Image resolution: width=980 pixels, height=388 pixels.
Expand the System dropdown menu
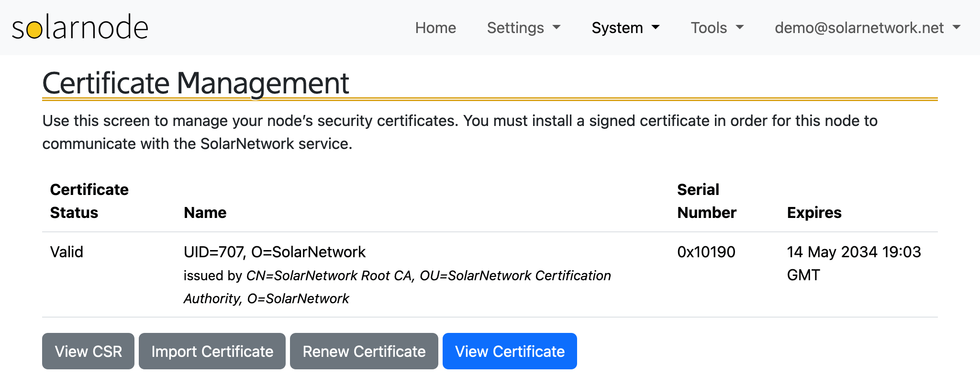tap(625, 28)
